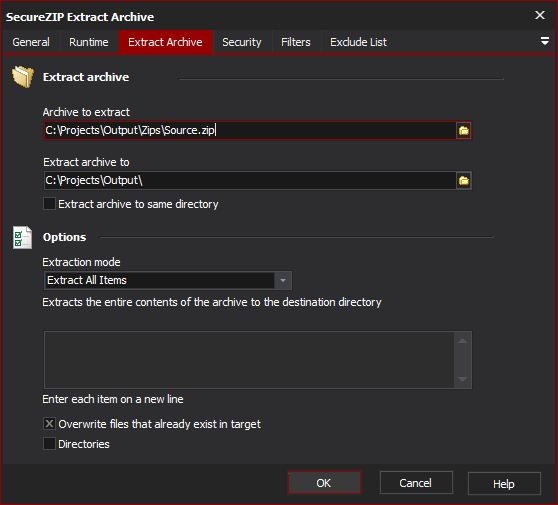Go to the Exclude List tab
The width and height of the screenshot is (558, 505).
pos(358,42)
